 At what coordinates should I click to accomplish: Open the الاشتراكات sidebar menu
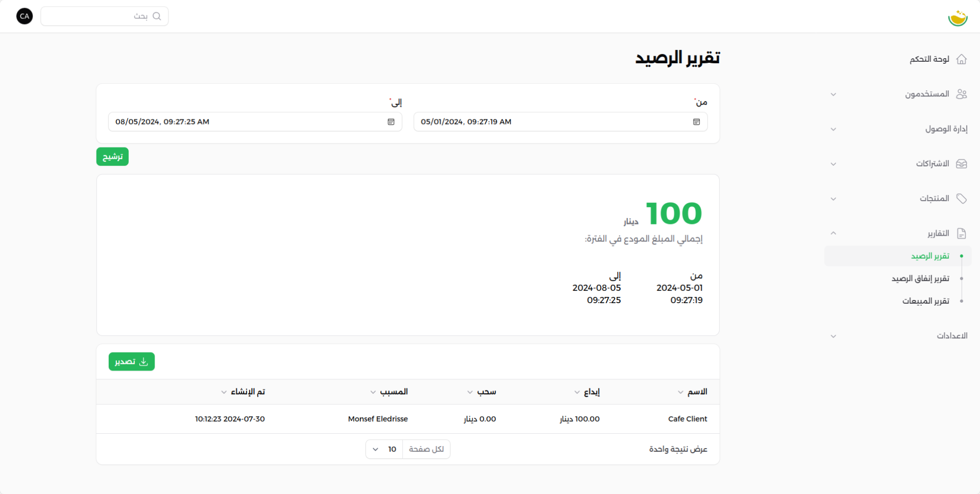click(897, 164)
